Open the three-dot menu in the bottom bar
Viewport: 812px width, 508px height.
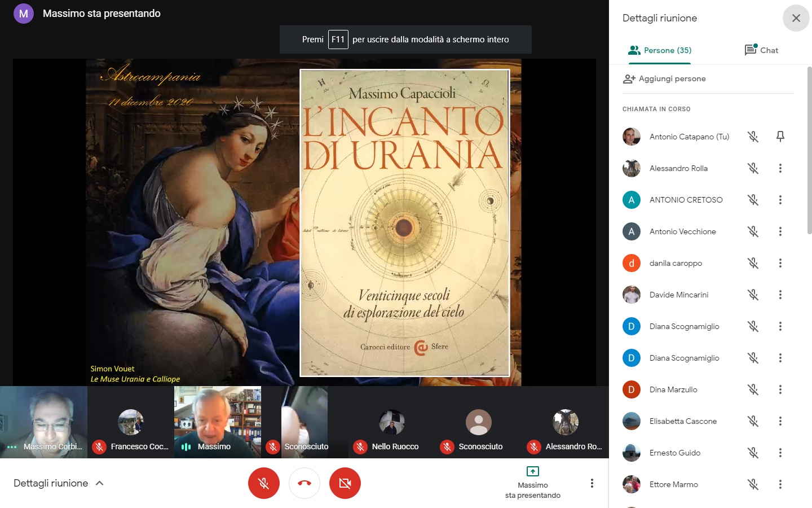tap(592, 483)
